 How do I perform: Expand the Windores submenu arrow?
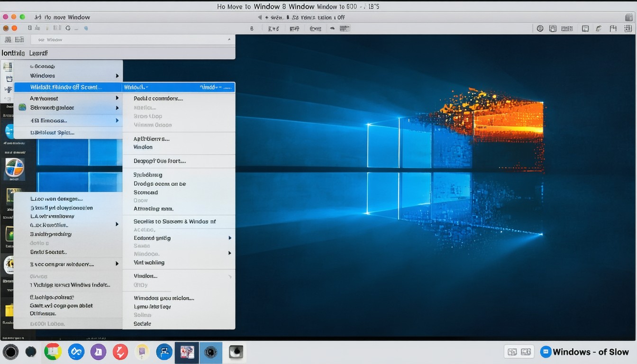point(117,76)
